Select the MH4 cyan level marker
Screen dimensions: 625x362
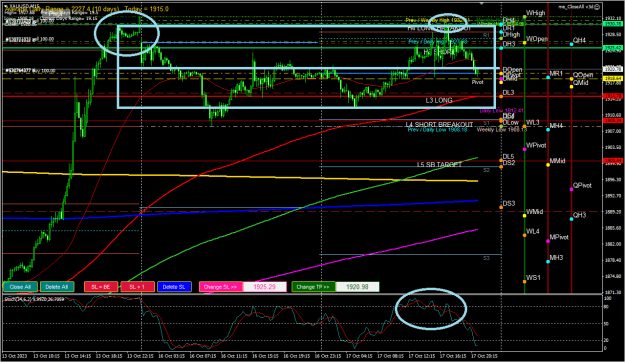548,130
